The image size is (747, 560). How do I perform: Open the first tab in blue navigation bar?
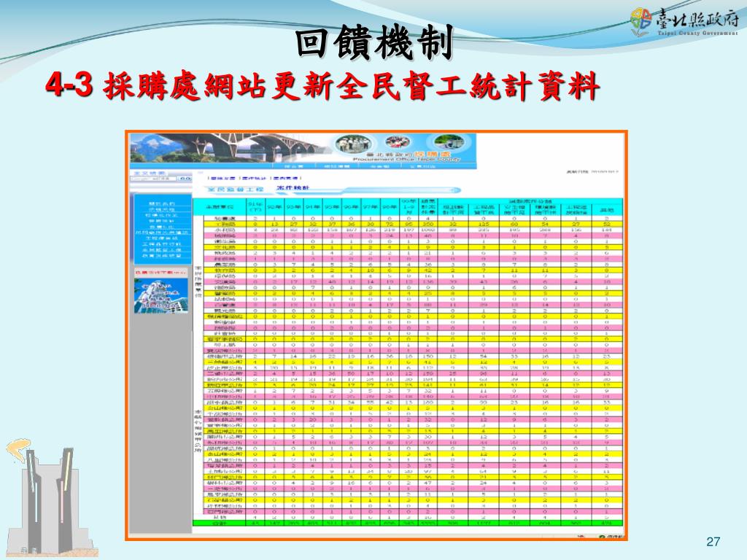point(293,166)
